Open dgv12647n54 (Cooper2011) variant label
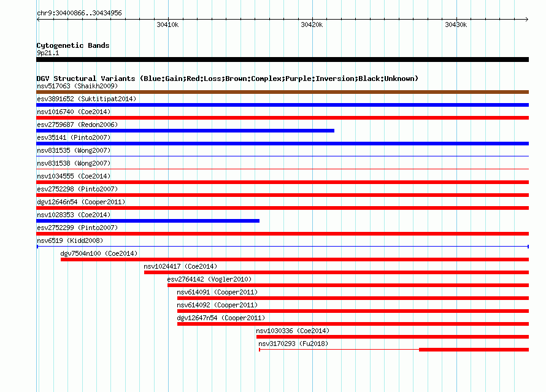The width and height of the screenshot is (546, 392). click(221, 318)
